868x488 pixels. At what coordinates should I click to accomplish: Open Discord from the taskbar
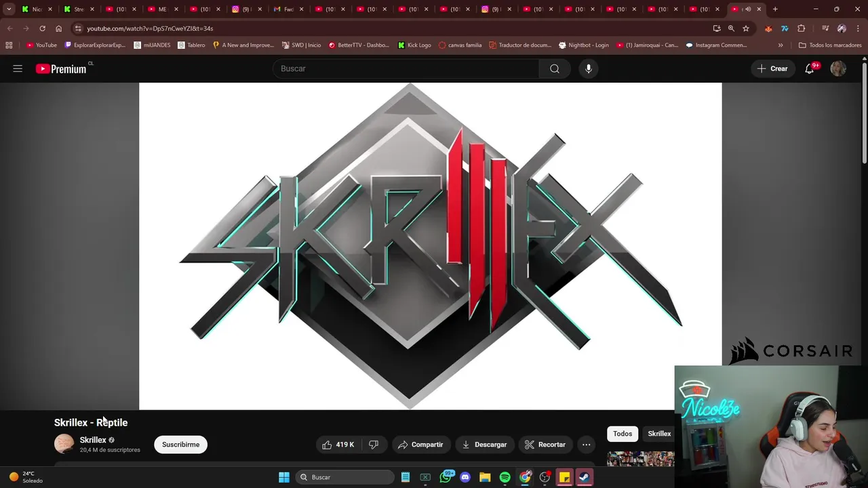point(465,477)
